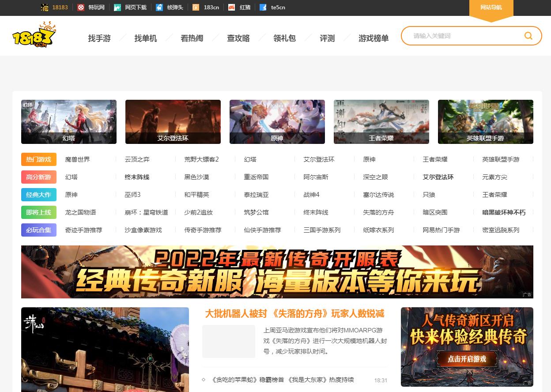
Task: Open the 阿尔宙斯 link
Action: (x=316, y=177)
